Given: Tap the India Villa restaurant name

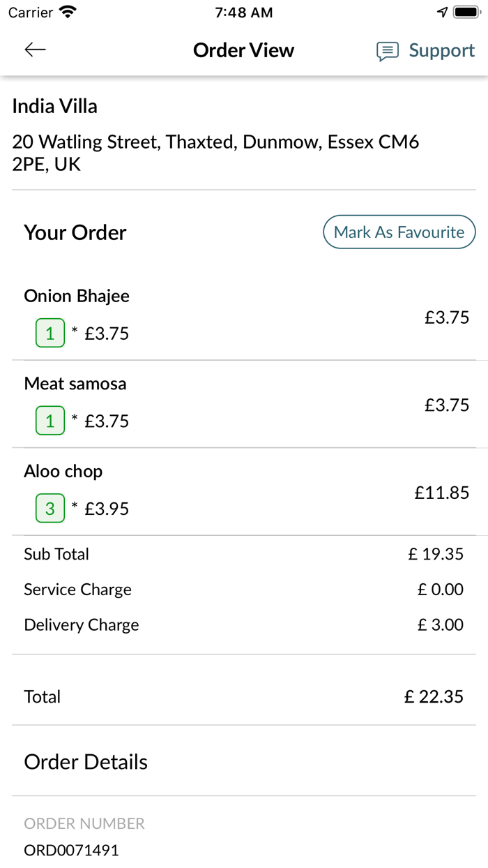Looking at the screenshot, I should pyautogui.click(x=55, y=106).
